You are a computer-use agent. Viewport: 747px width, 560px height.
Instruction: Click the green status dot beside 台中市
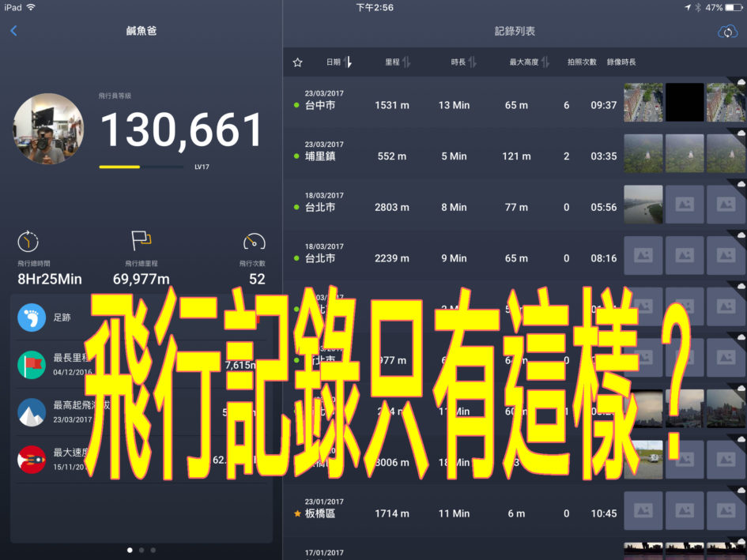click(296, 105)
